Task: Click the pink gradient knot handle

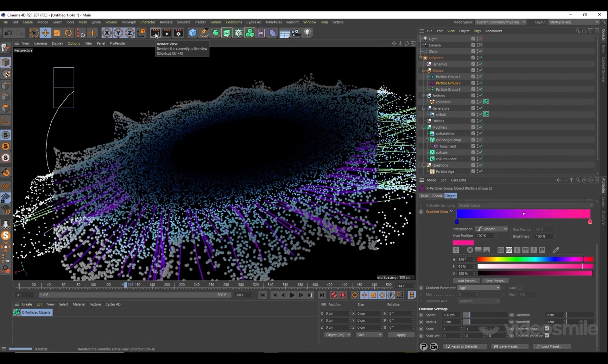Action: point(590,222)
